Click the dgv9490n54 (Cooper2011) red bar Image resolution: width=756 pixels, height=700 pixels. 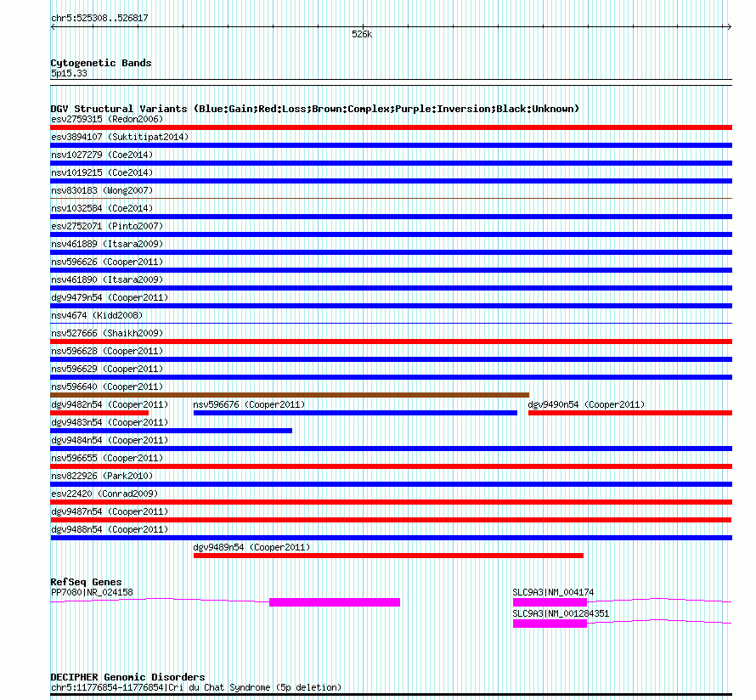tap(630, 413)
